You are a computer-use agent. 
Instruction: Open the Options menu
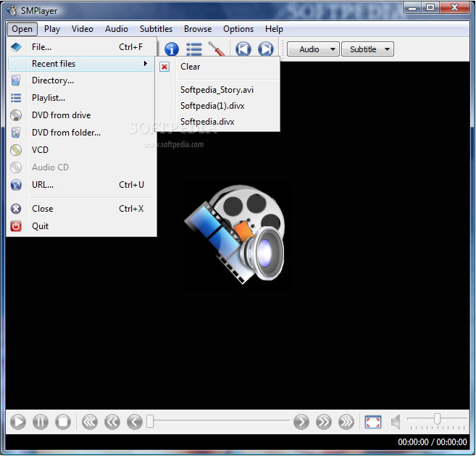coord(238,29)
